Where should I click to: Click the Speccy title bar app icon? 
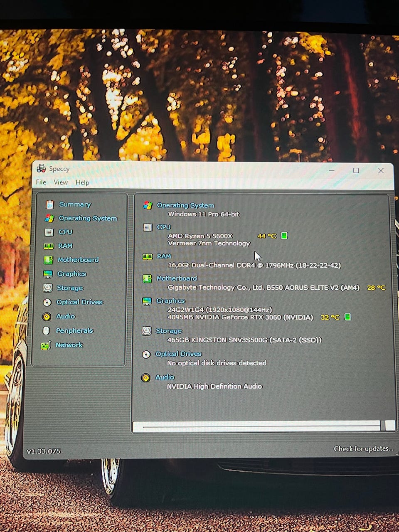(x=41, y=168)
